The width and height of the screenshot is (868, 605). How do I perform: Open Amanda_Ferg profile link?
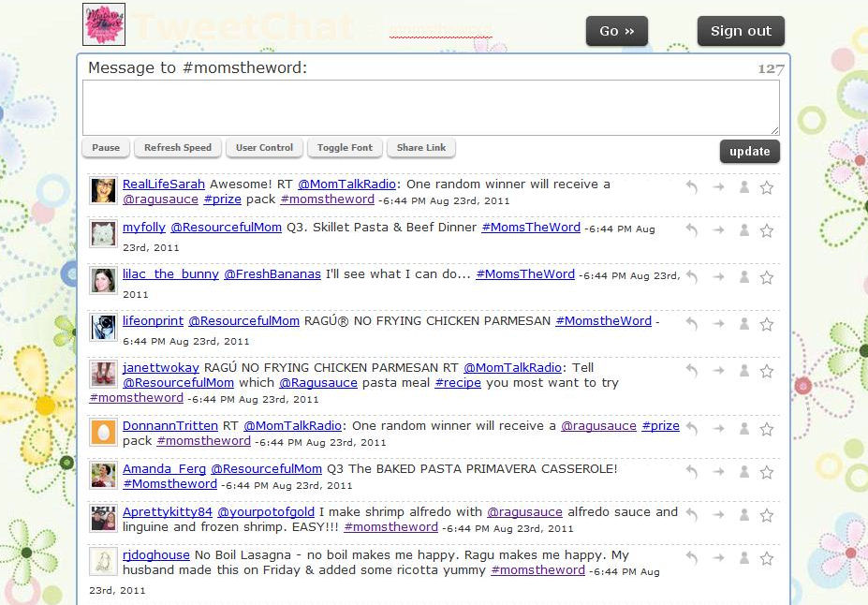(x=164, y=469)
